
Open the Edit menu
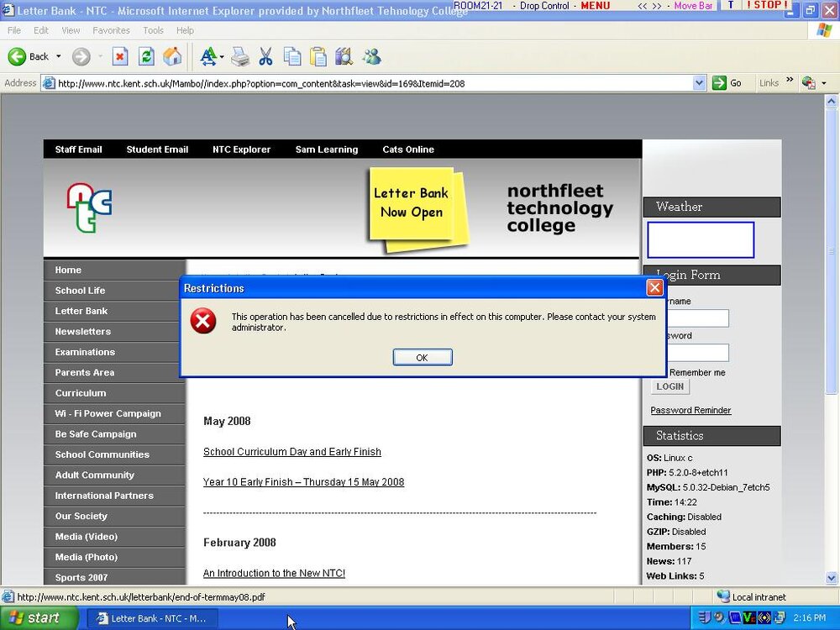tap(40, 30)
